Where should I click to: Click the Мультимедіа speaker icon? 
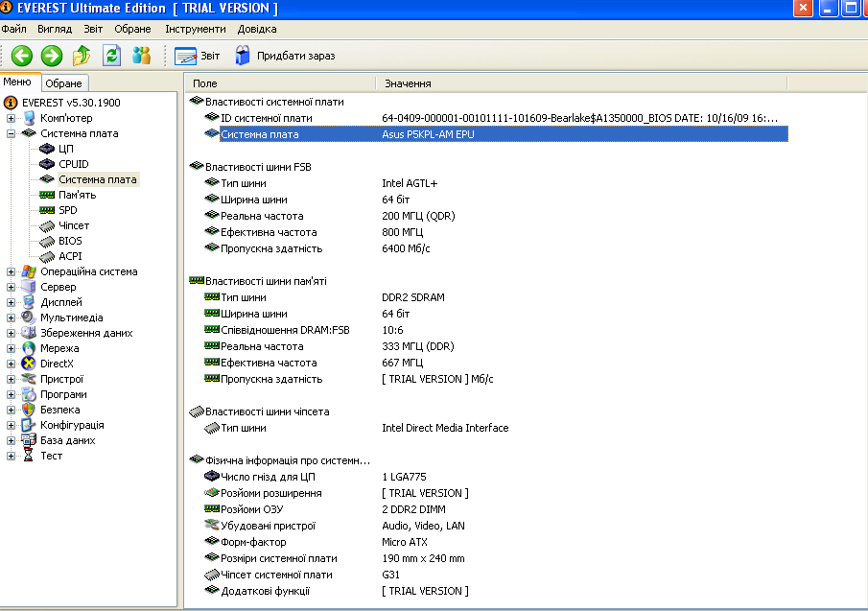coord(29,317)
